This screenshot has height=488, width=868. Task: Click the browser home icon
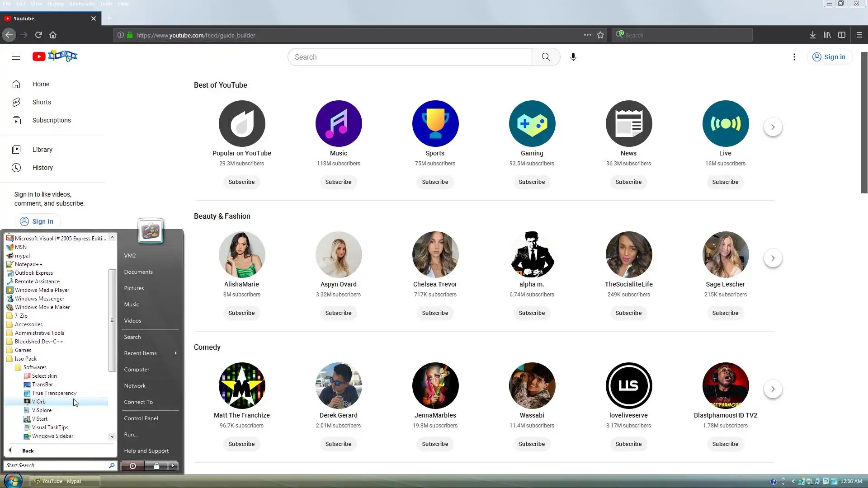click(53, 35)
